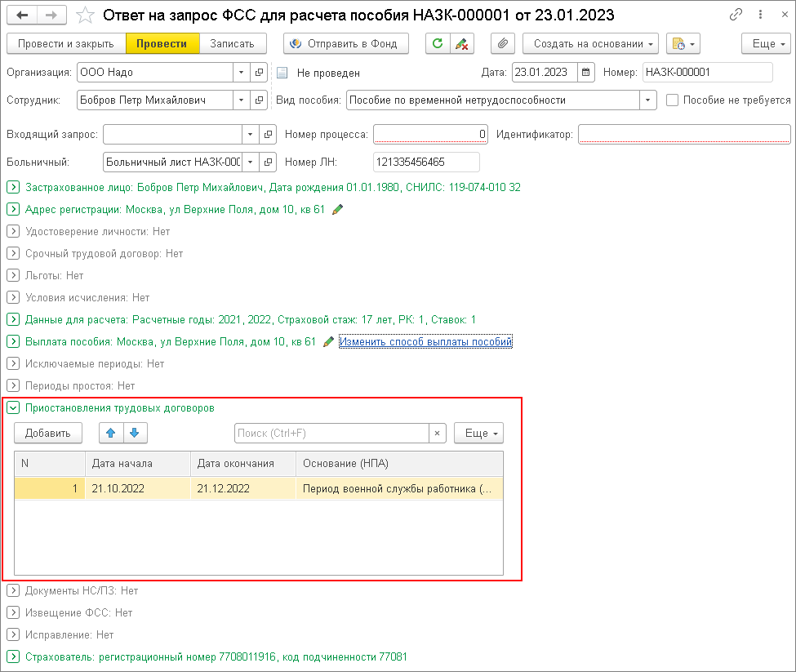Open table's 'Еще' menu near search
Viewport: 796px width, 672px height.
(x=478, y=433)
